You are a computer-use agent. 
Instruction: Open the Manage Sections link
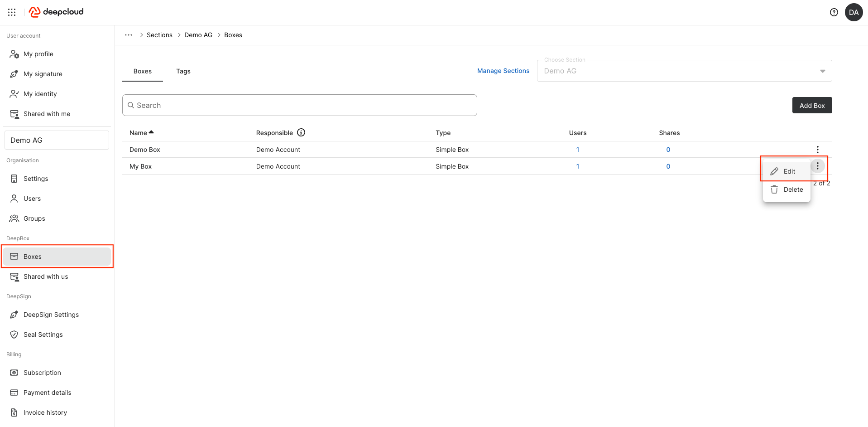(503, 71)
